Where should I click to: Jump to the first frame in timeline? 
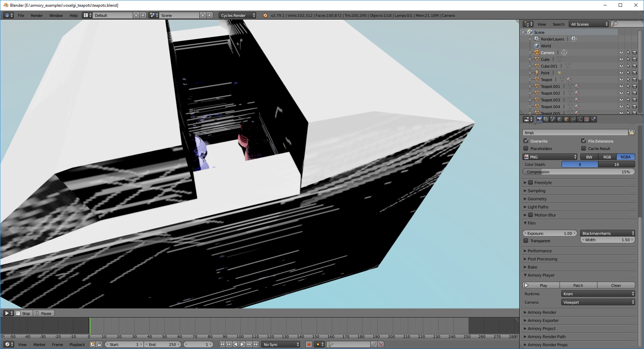click(222, 344)
